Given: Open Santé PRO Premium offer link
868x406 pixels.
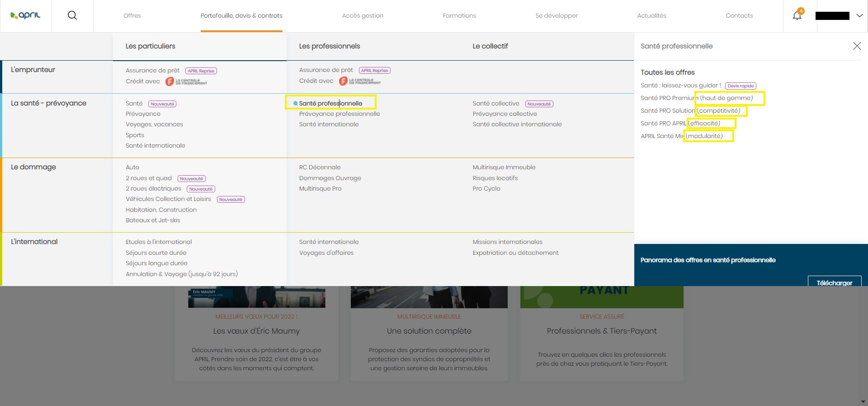Looking at the screenshot, I should pyautogui.click(x=669, y=98).
